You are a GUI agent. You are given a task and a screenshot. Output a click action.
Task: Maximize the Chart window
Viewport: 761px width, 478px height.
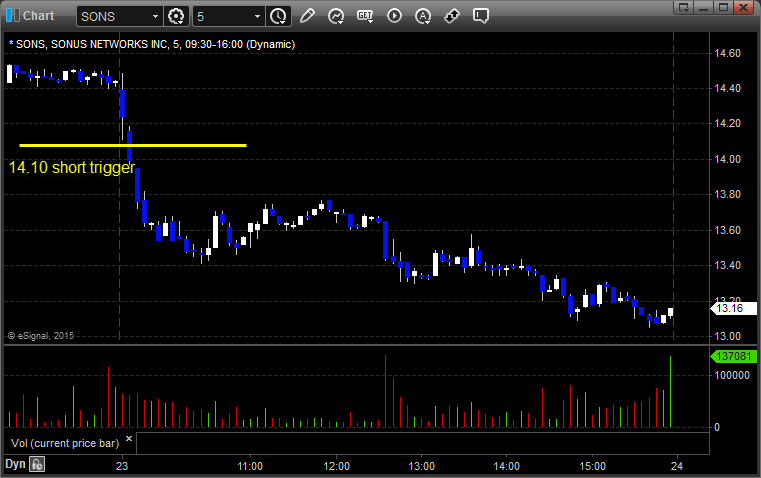(x=724, y=7)
